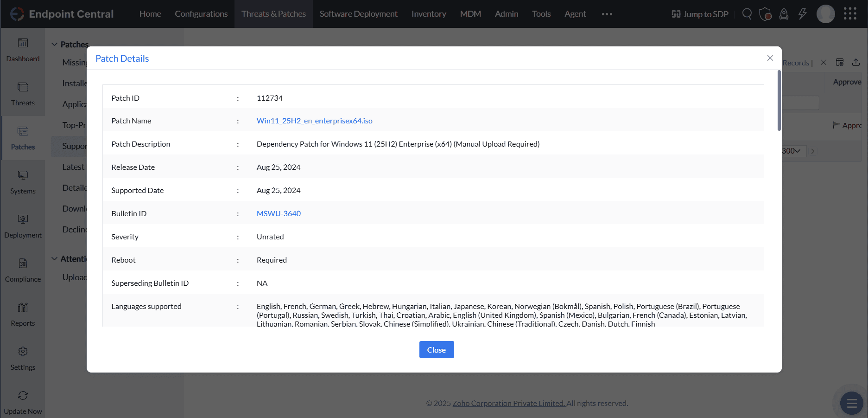Viewport: 868px width, 418px height.
Task: Go to the Admin tab
Action: point(507,14)
